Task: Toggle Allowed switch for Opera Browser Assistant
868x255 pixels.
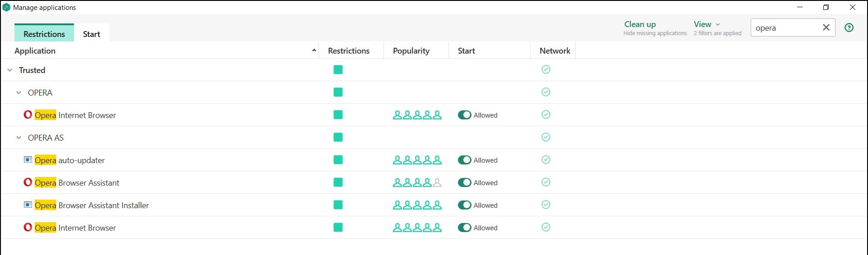Action: 465,182
